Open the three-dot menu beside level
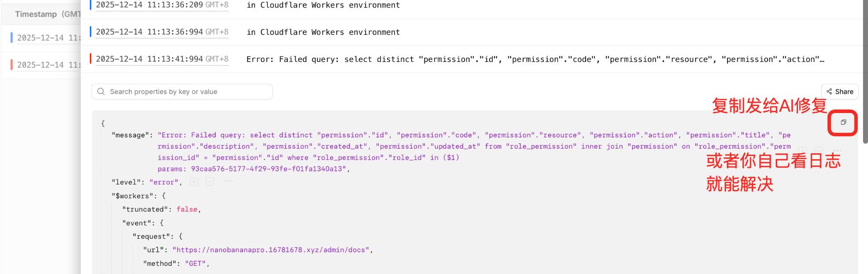 pyautogui.click(x=228, y=182)
